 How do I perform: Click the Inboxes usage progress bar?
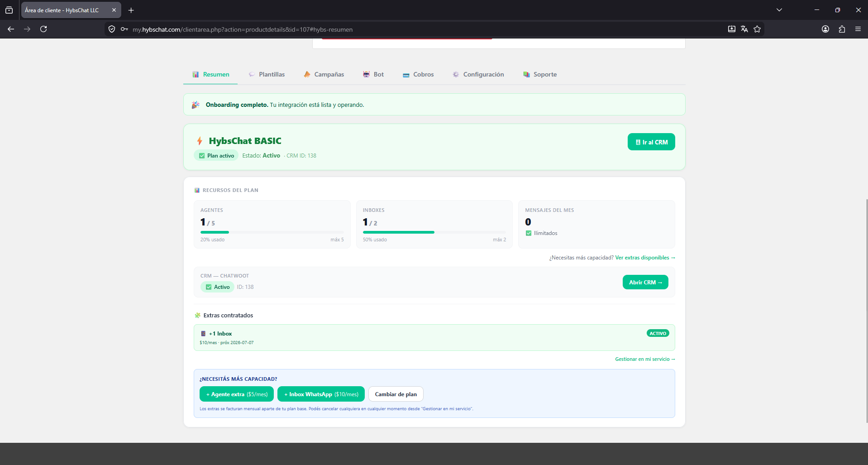[x=434, y=232]
